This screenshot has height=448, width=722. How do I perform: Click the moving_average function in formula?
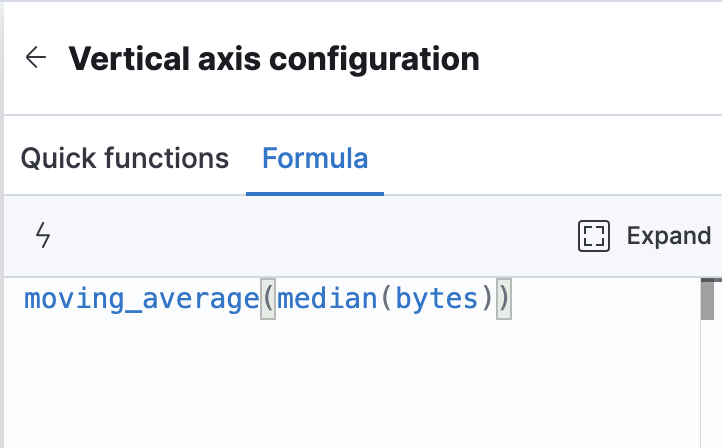pos(141,298)
